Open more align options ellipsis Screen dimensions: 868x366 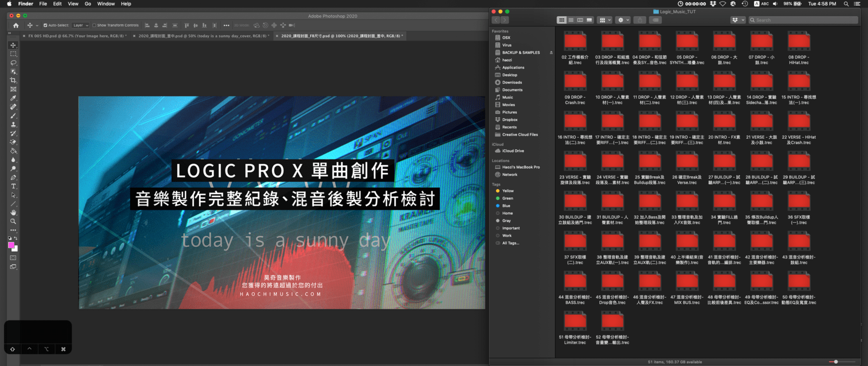pos(226,25)
